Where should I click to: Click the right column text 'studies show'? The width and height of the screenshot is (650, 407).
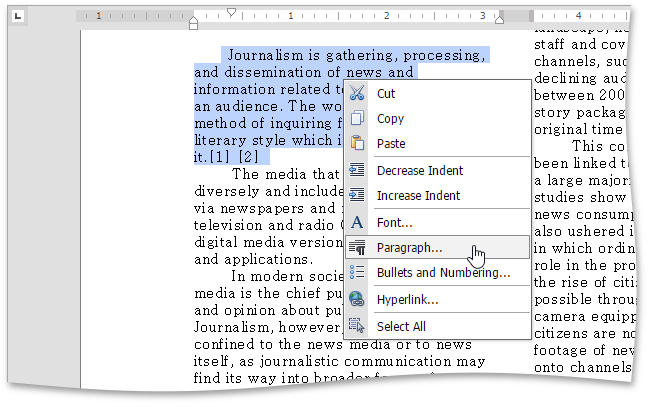580,197
